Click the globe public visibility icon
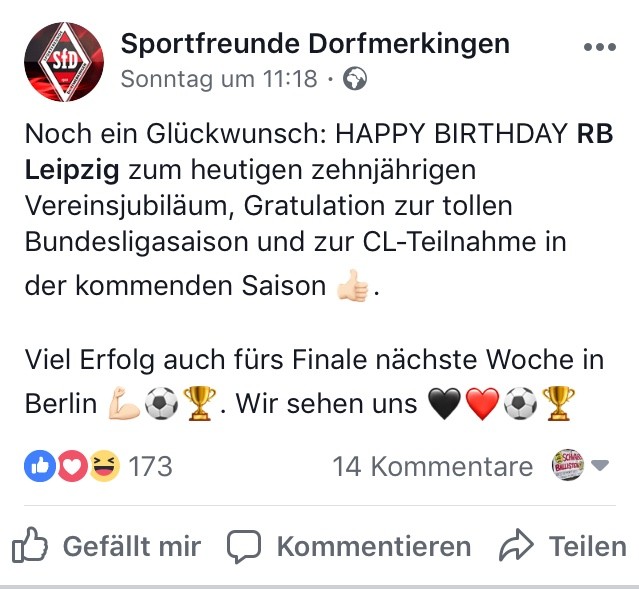Viewport: 639px width, 589px height. [355, 79]
